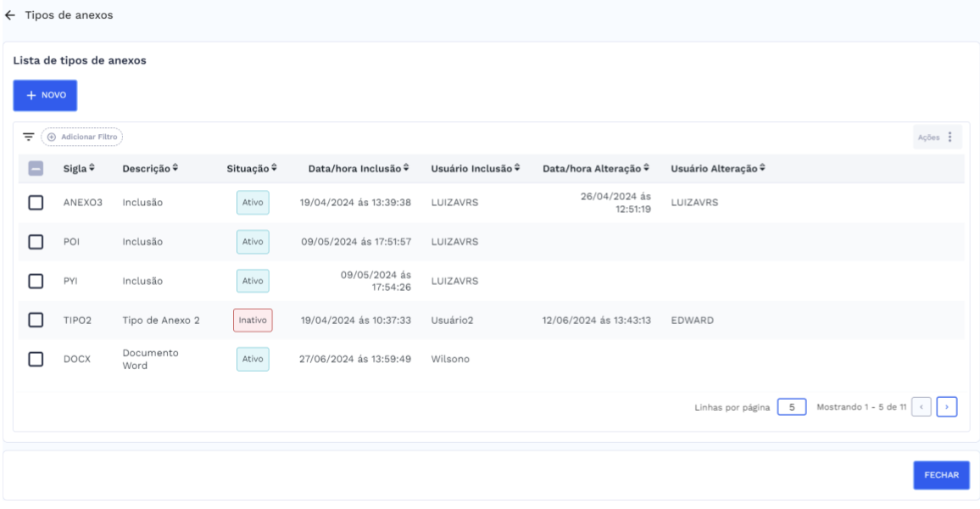Go to the next page of results
Screen dimensions: 980x509
point(947,407)
